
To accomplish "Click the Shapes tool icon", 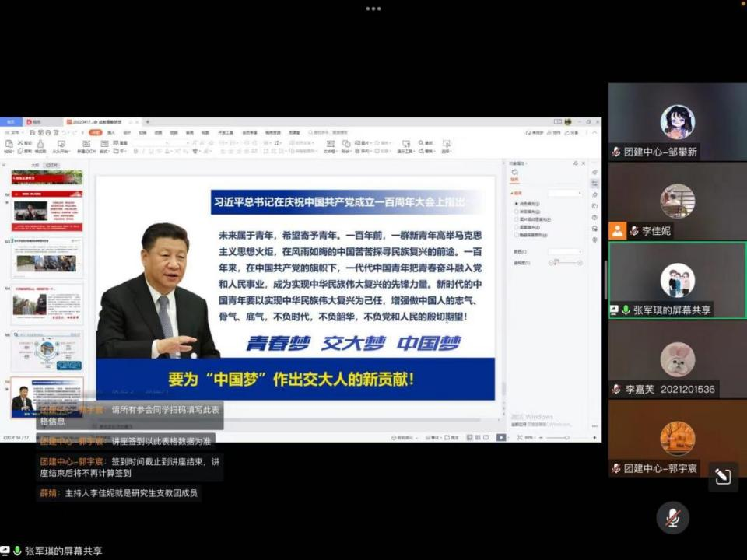I will click(x=347, y=145).
